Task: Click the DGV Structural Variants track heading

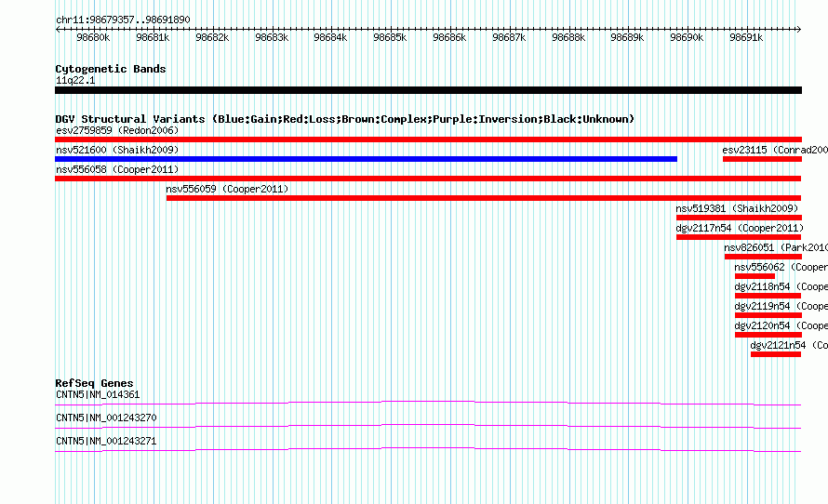Action: tap(345, 119)
